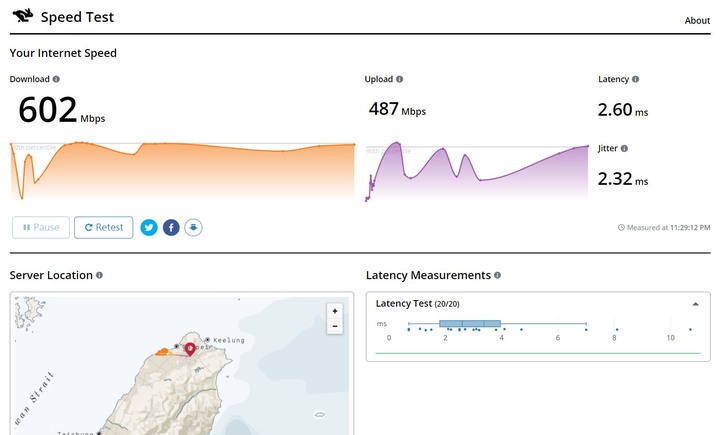Viewport: 720px width, 435px height.
Task: Click the Latency Measurements info icon
Action: (x=497, y=275)
